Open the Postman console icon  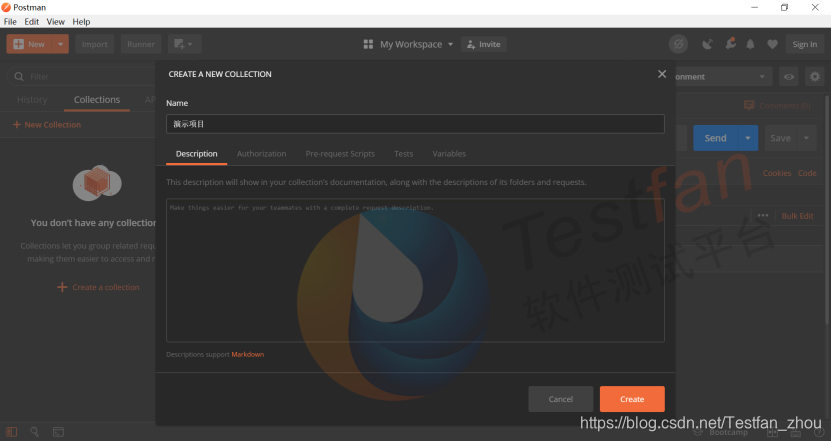point(58,432)
